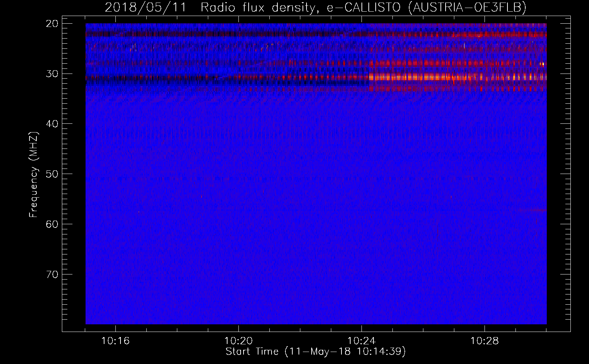This screenshot has width=589, height=364.
Task: Click the plot title '2018/05/11 Radio flux density'
Action: [x=316, y=8]
